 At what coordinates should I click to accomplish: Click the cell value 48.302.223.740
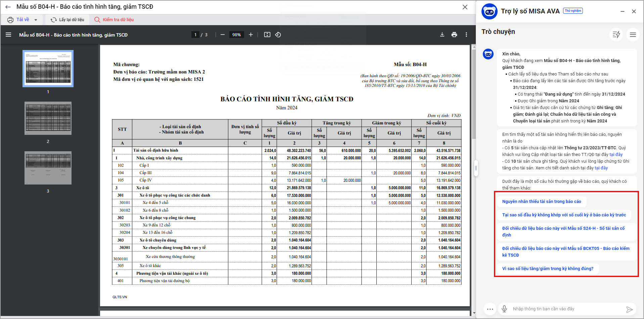coord(299,151)
